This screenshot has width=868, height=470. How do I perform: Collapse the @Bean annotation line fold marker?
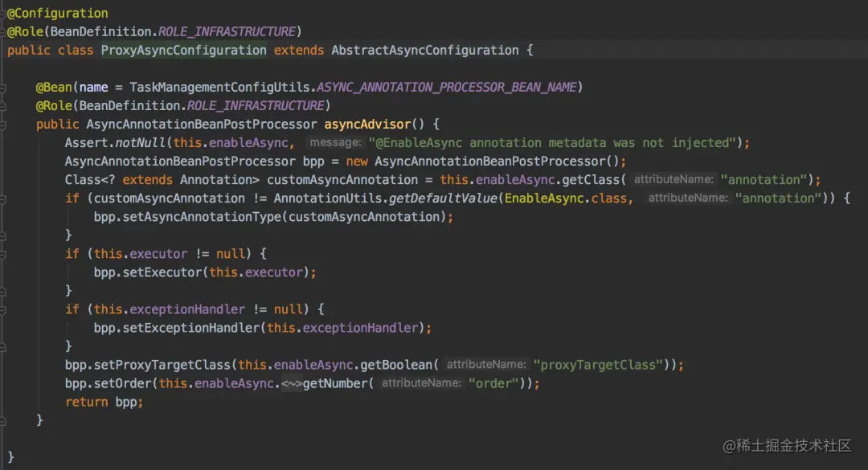[x=2, y=88]
